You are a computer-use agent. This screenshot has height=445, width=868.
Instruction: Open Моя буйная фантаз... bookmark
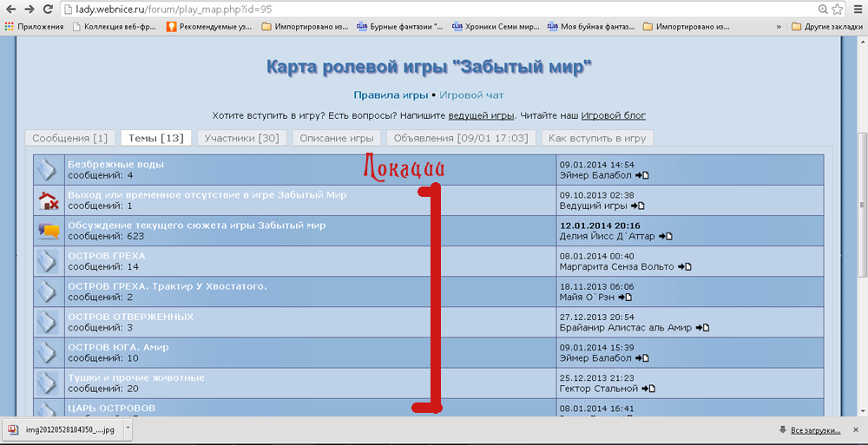tap(590, 26)
